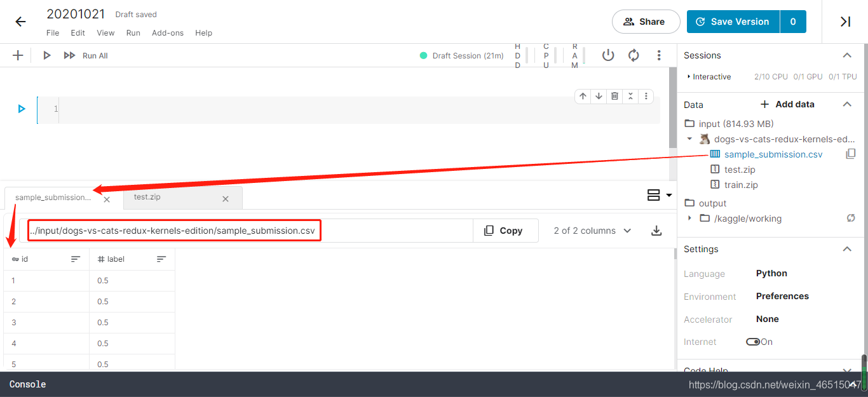Power off the draft session

point(608,55)
